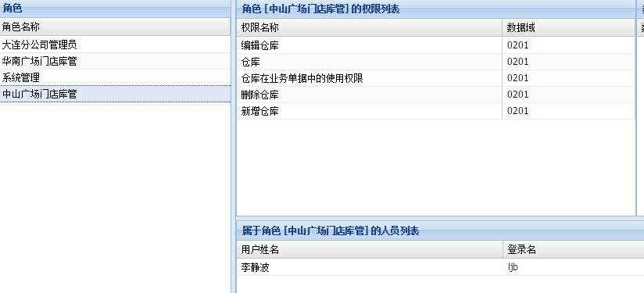The width and height of the screenshot is (644, 293).
Task: Select the 编辑仓库 permission row
Action: pyautogui.click(x=436, y=45)
